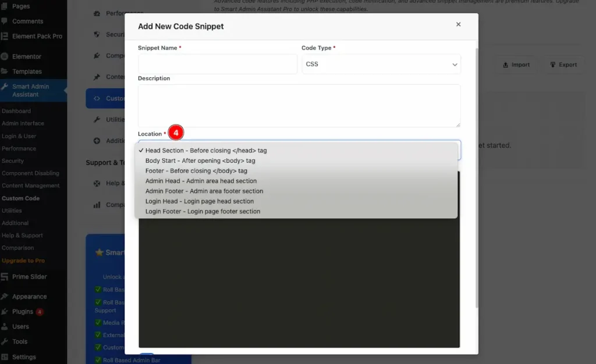Open the Upgrade to Pro menu link
This screenshot has height=364, width=596.
click(23, 260)
